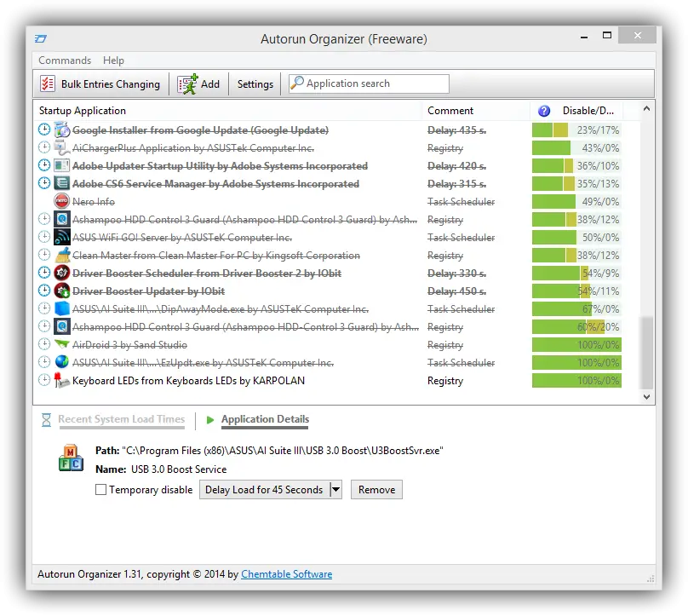Click the clock icon beside Driver Booster Updater
The image size is (688, 616).
point(44,291)
